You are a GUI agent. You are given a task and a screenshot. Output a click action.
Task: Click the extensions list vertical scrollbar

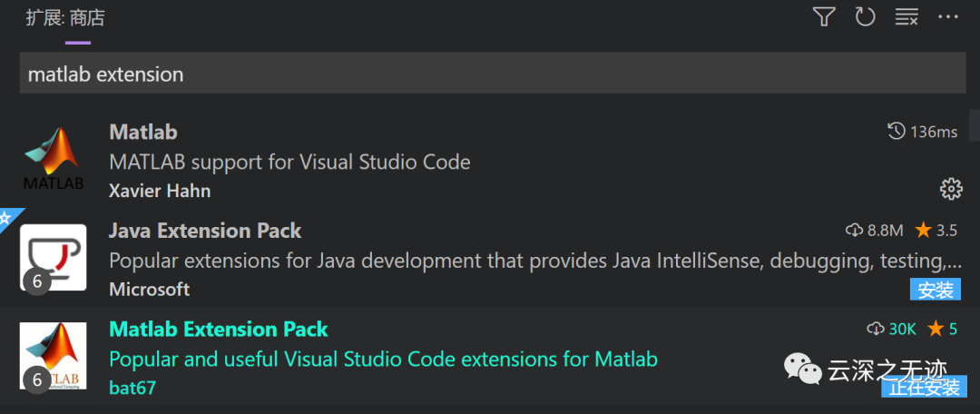(x=975, y=125)
